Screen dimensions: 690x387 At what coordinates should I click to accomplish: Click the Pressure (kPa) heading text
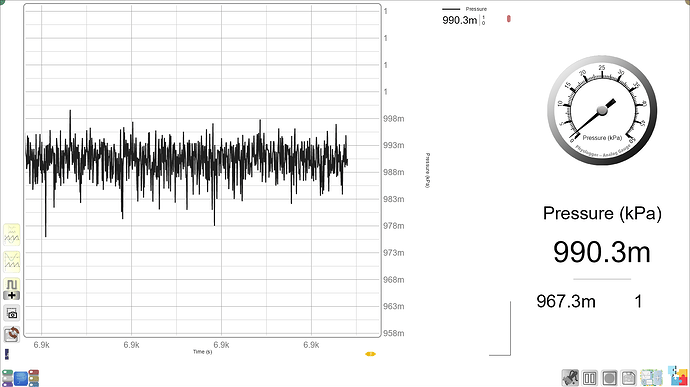602,213
